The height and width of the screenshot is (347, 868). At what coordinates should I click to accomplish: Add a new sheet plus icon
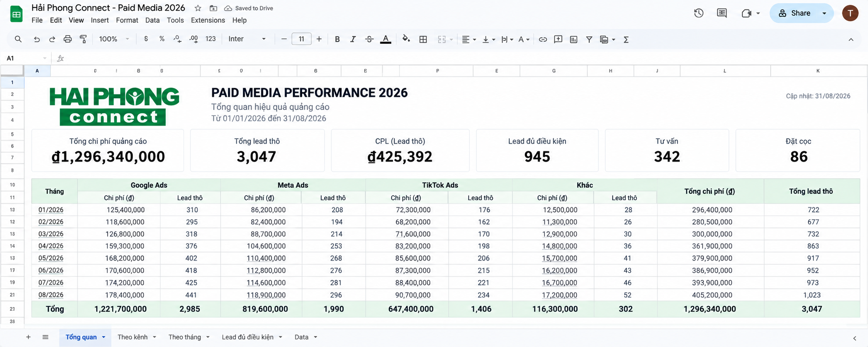coord(28,337)
